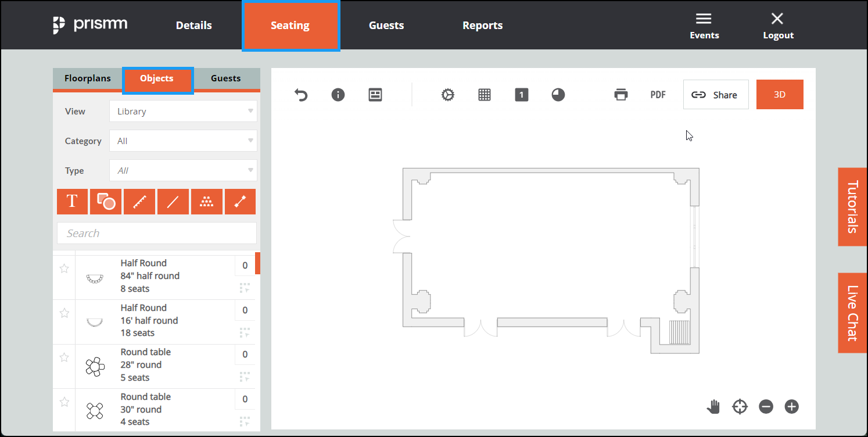
Task: Select the 84" half round table thumbnail
Action: (95, 278)
